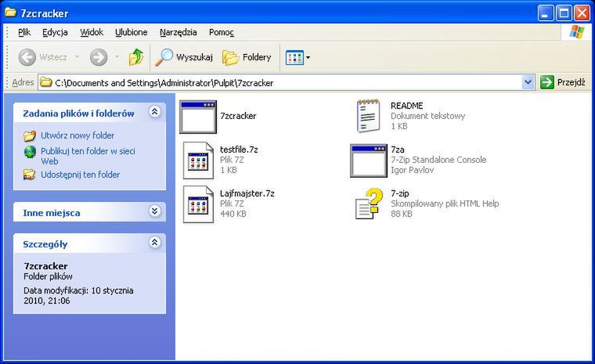The image size is (595, 364).
Task: Select the Lajfmajster.7z archive icon
Action: [x=198, y=204]
